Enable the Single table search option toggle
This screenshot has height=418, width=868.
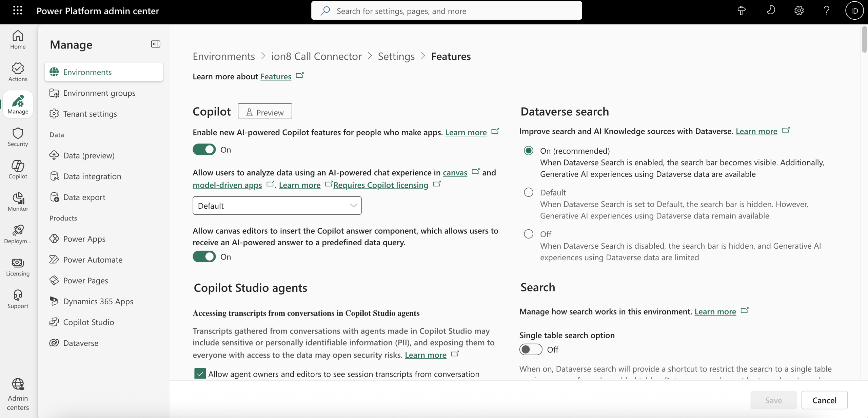(531, 349)
